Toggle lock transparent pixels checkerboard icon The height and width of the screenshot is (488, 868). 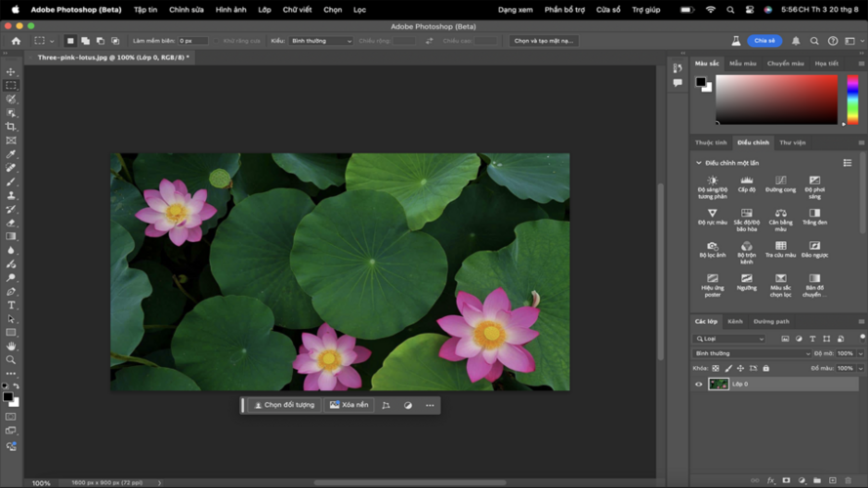[716, 368]
